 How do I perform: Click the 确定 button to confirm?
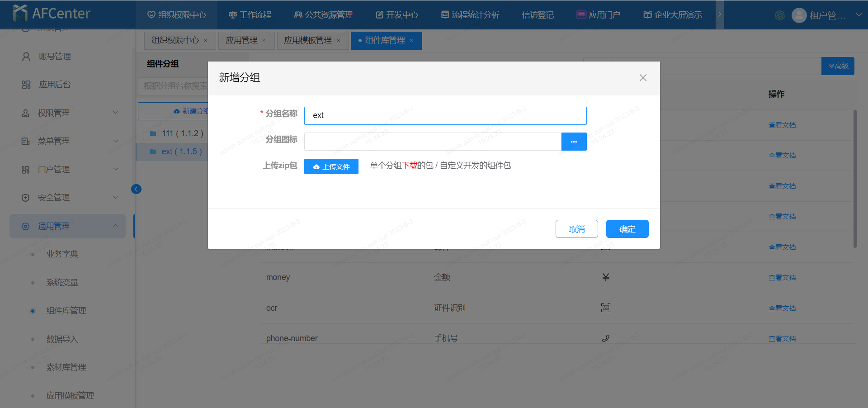click(x=627, y=229)
